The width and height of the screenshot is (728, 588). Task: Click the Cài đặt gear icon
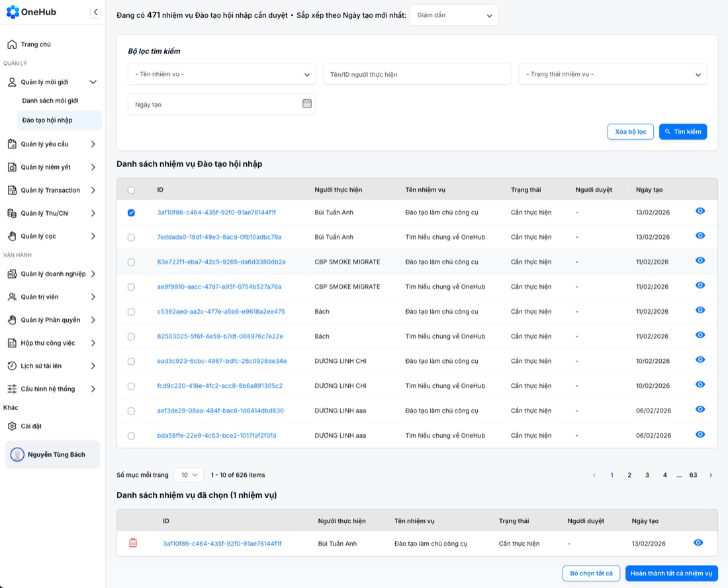(x=12, y=426)
